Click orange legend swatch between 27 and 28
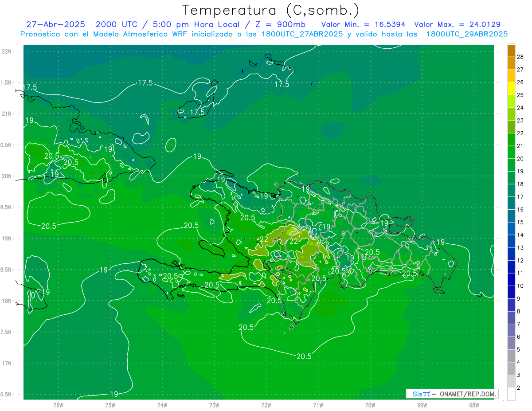532x411 pixels. tap(512, 63)
